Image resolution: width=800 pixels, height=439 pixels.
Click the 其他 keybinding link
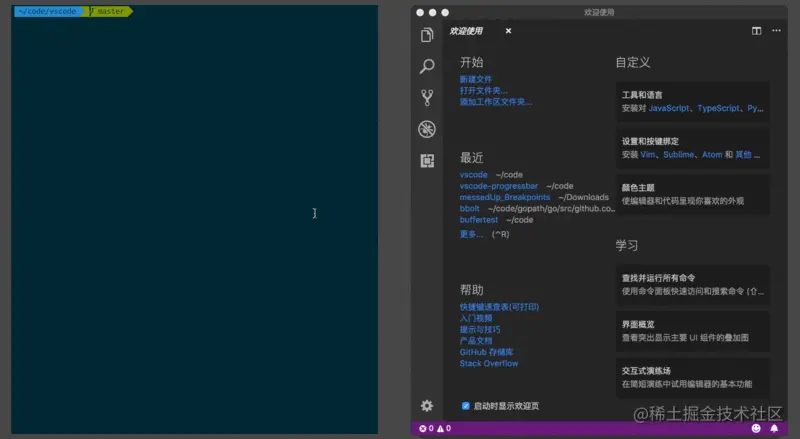pos(743,155)
